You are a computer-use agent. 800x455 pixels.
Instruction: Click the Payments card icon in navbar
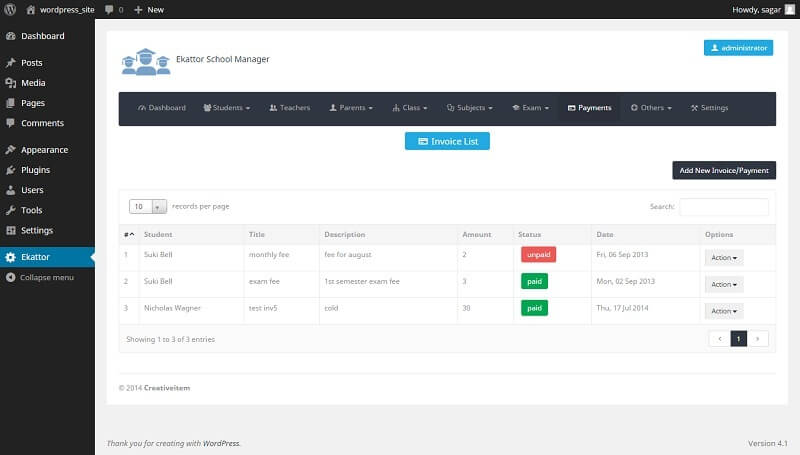571,108
